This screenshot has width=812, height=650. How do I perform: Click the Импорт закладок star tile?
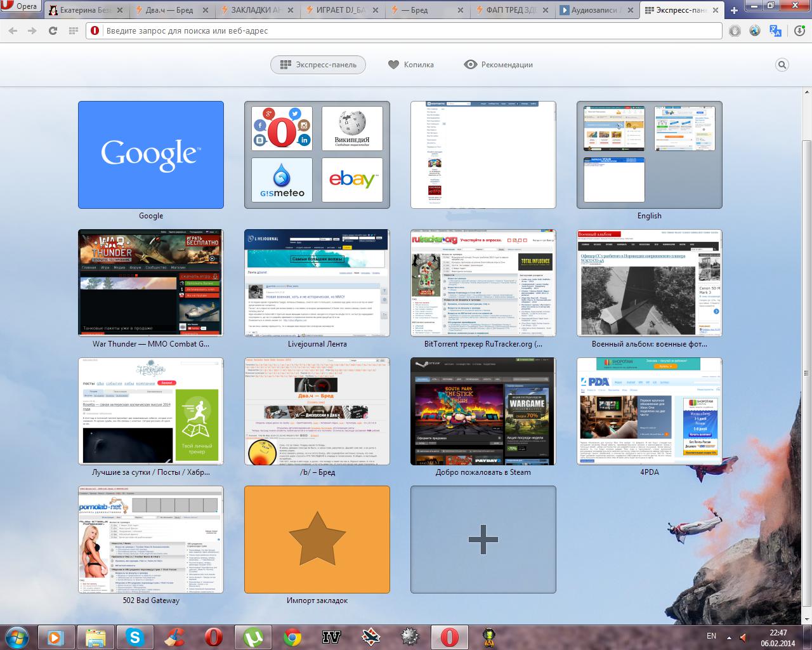tap(317, 540)
